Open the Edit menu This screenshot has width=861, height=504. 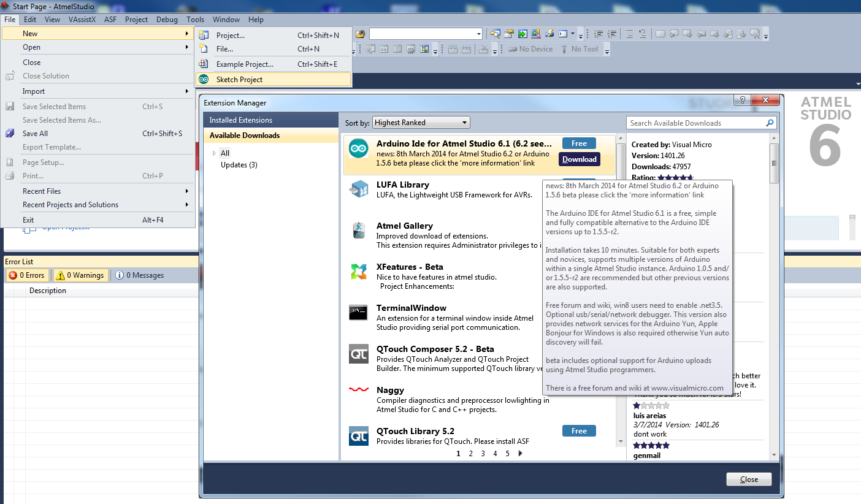(x=30, y=19)
